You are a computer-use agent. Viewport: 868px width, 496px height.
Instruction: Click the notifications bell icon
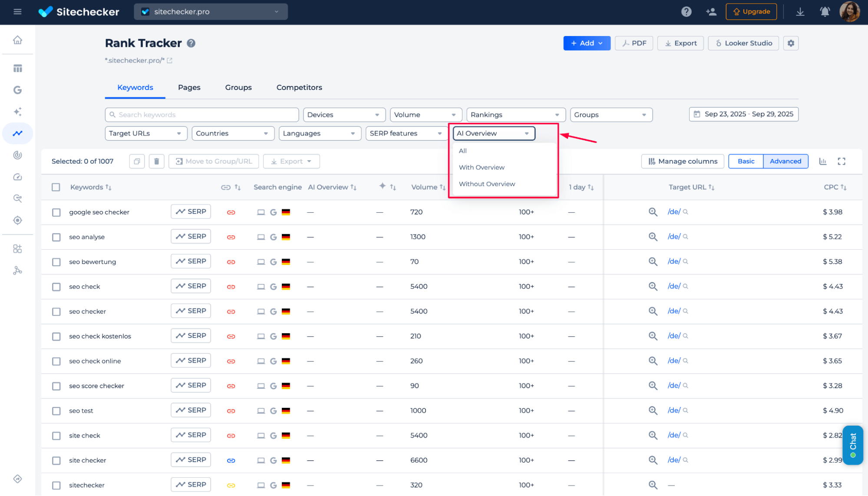coord(825,12)
